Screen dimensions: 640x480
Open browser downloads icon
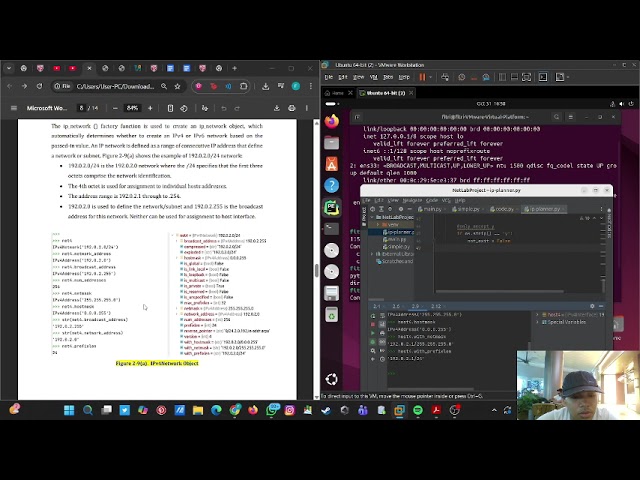click(x=265, y=86)
